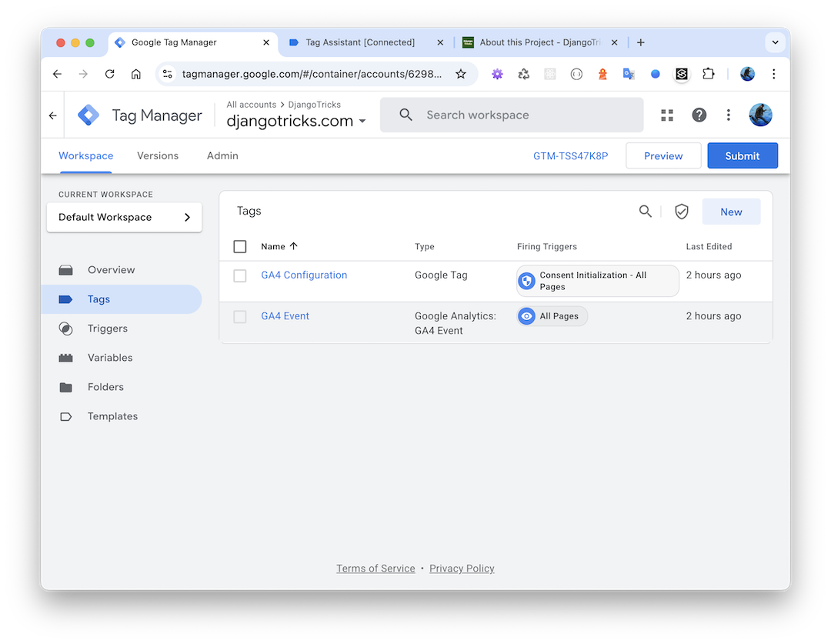This screenshot has width=831, height=644.
Task: Click the site information icon in address bar
Action: tap(168, 74)
